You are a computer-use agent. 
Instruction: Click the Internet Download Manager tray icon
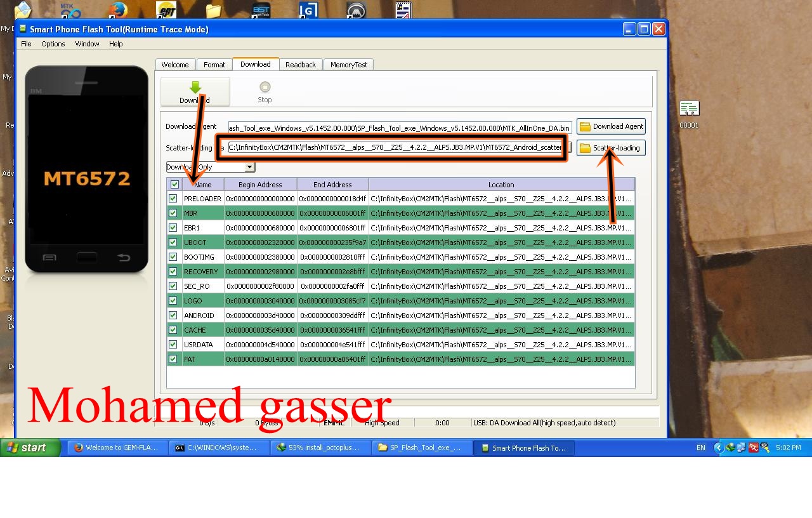click(x=730, y=448)
